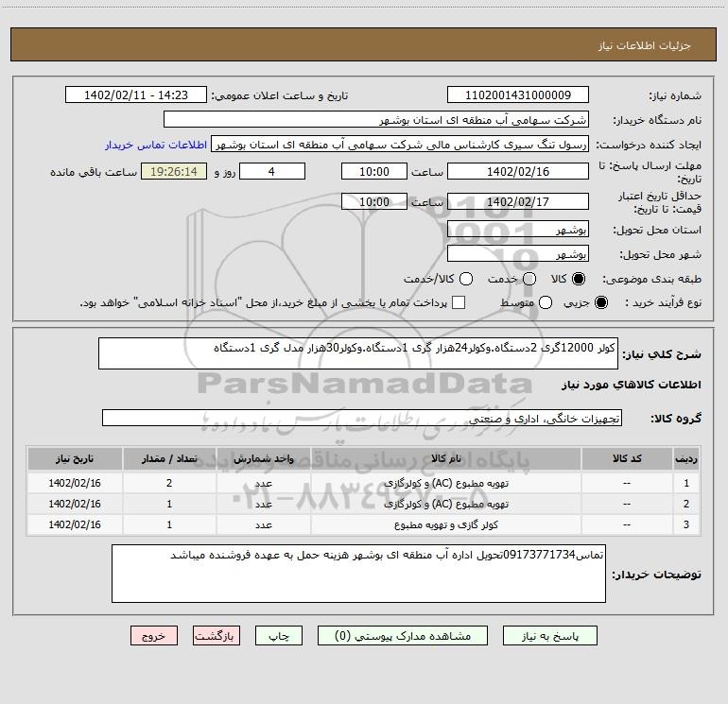Click the شهر محل تحویل field بوشهر
The height and width of the screenshot is (704, 728).
coord(518,253)
